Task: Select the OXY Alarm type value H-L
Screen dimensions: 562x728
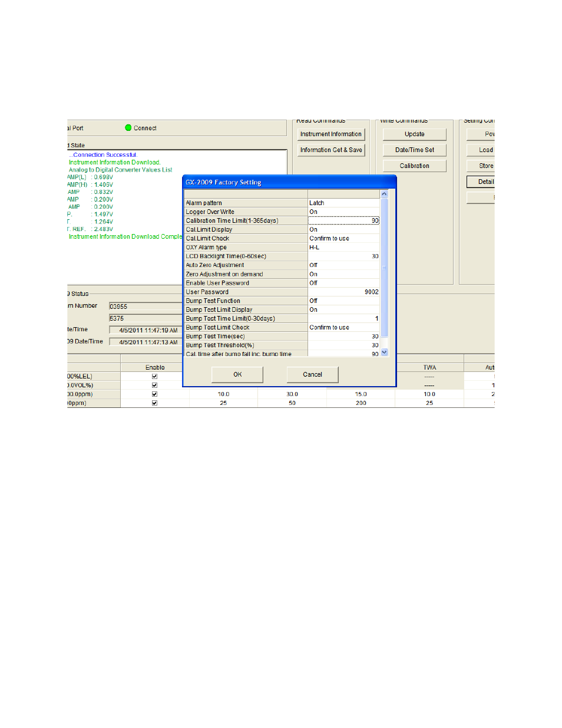Action: pyautogui.click(x=344, y=247)
